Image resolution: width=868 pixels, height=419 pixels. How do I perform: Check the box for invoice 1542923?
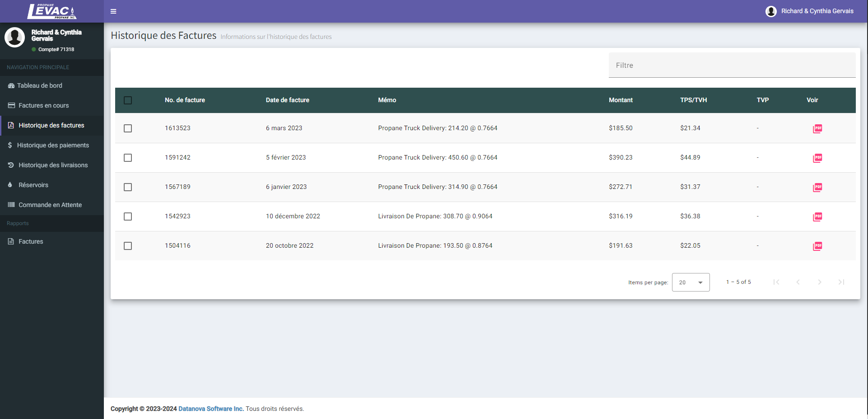click(128, 217)
